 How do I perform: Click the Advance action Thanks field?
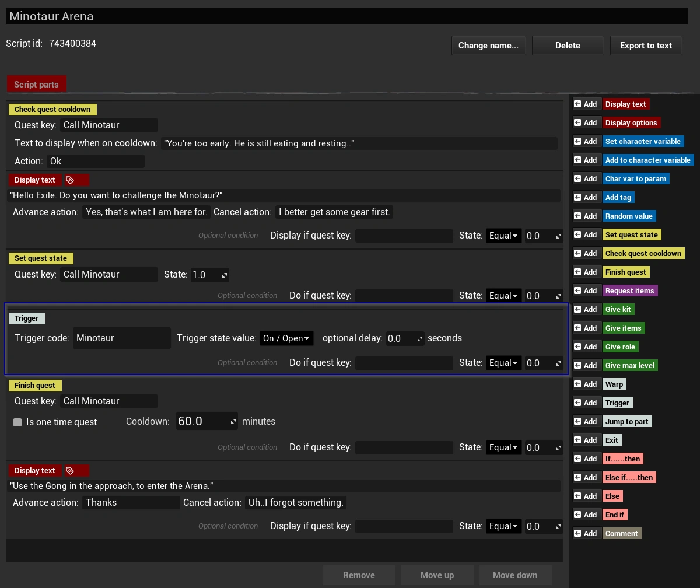click(x=131, y=502)
